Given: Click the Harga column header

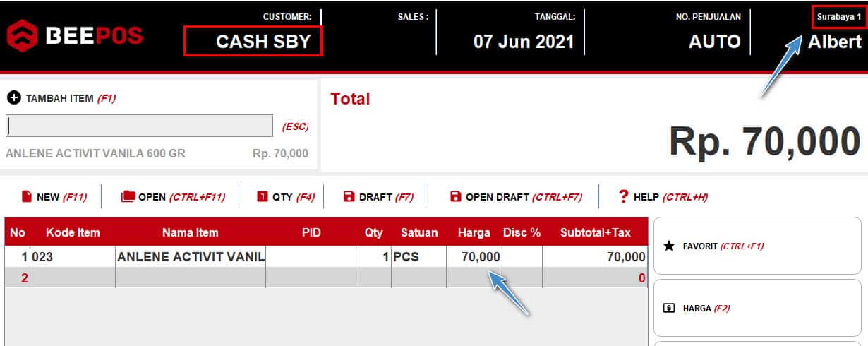Looking at the screenshot, I should click(474, 232).
